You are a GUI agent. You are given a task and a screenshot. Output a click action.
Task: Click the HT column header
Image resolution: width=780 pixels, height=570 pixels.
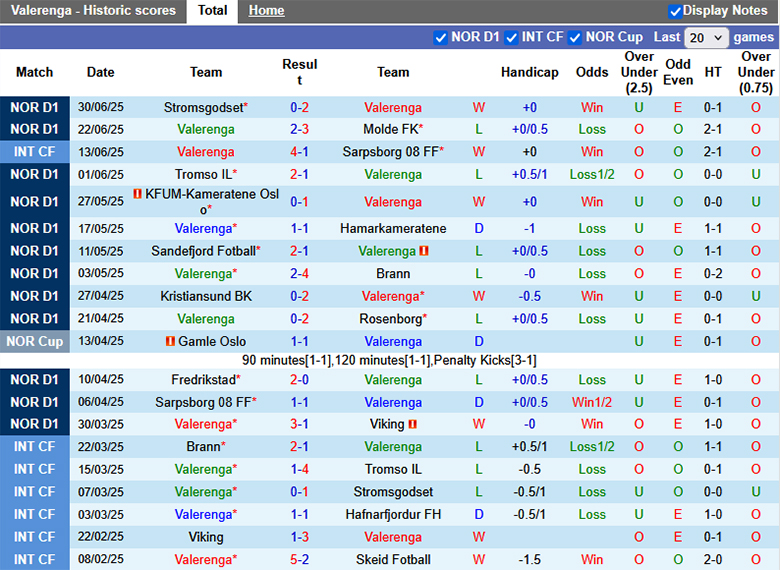click(713, 73)
